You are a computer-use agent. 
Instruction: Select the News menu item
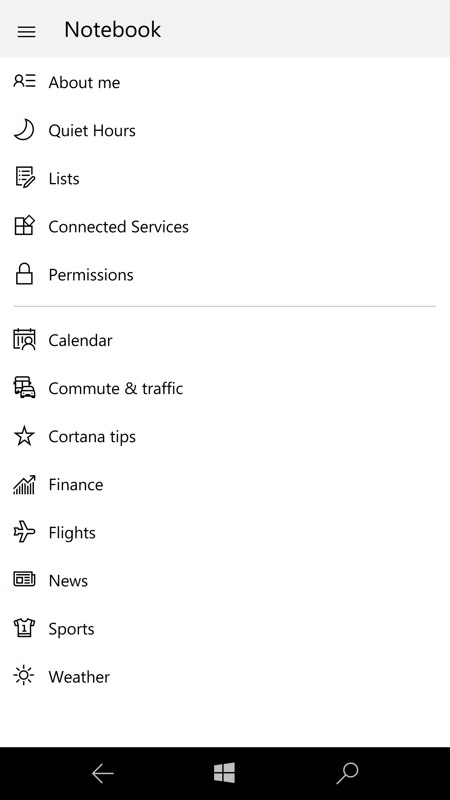(225, 580)
